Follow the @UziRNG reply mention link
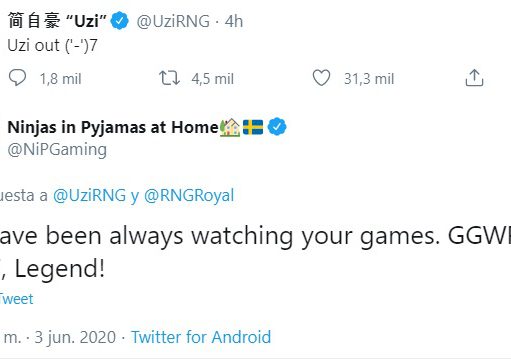The image size is (511, 362). pyautogui.click(x=89, y=196)
